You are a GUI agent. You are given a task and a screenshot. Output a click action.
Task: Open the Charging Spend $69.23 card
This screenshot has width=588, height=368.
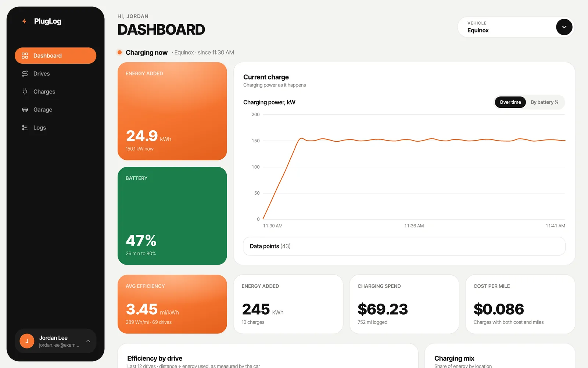coord(404,304)
